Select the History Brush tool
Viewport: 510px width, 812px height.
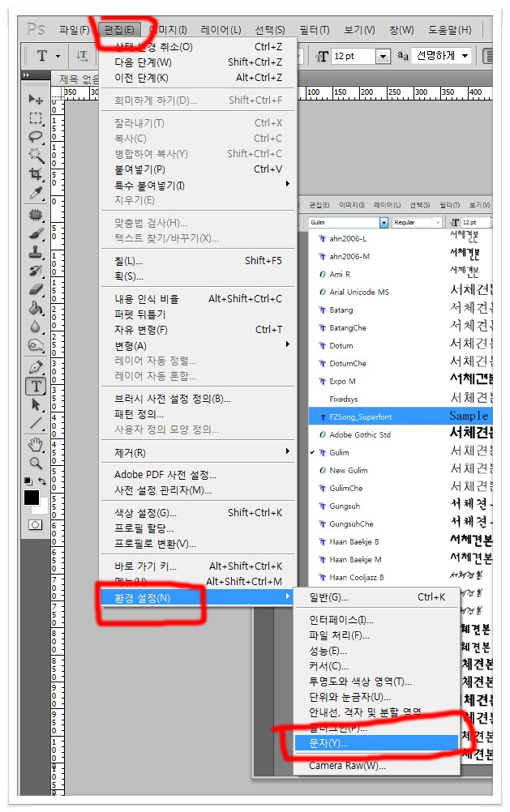(x=36, y=271)
